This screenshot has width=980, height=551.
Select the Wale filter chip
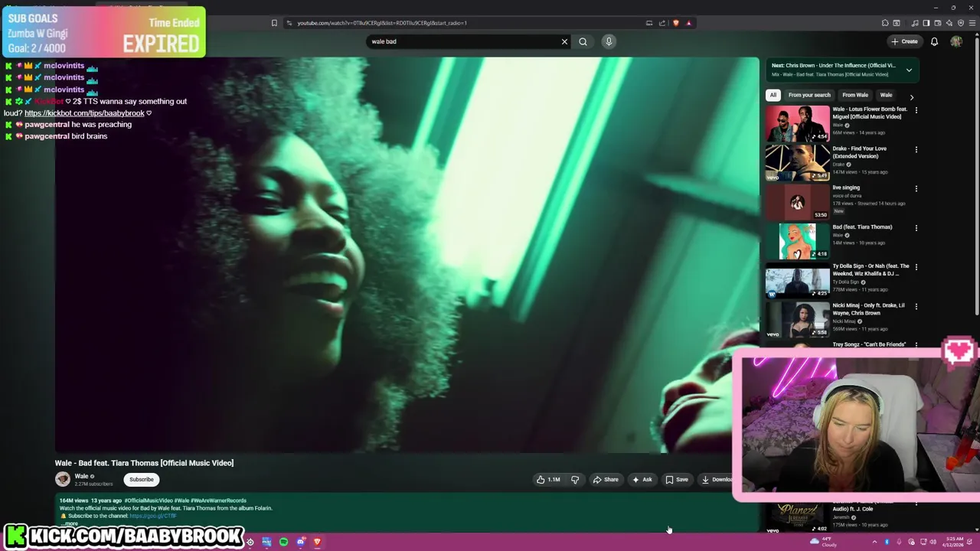point(886,95)
